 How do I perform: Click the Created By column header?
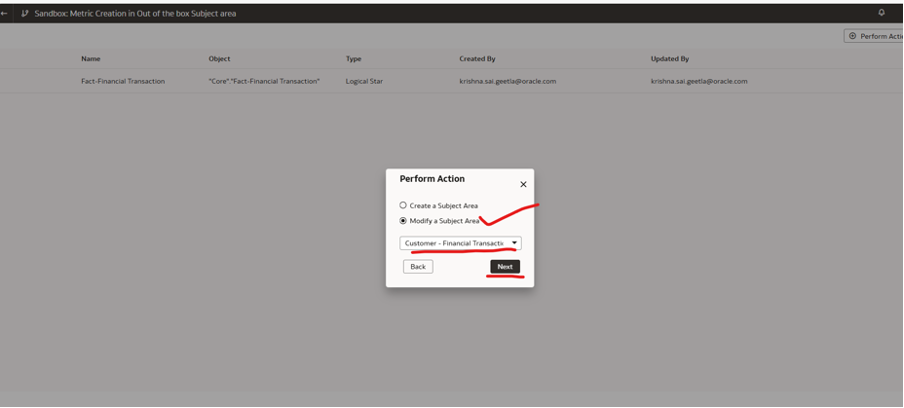point(477,59)
